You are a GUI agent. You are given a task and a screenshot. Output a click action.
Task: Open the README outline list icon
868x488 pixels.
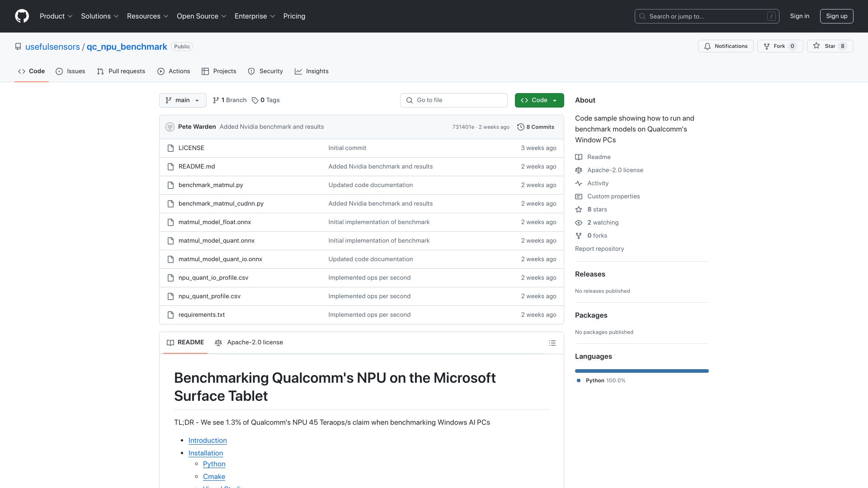[x=552, y=343]
